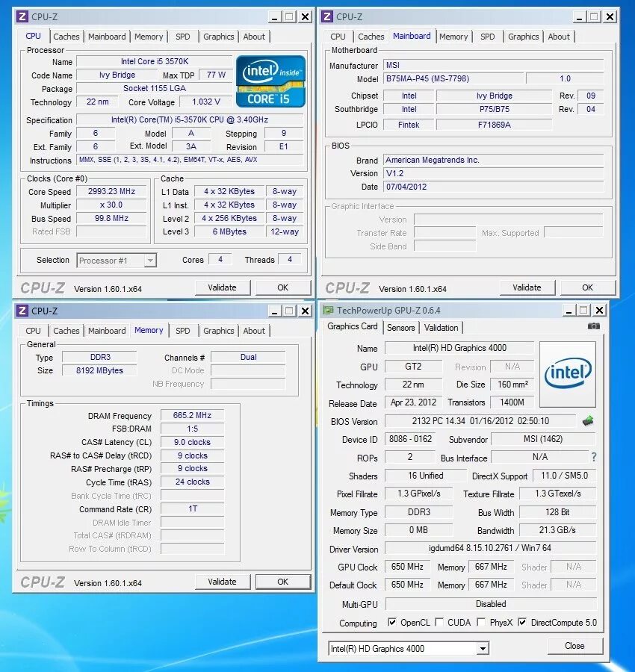Open Sensors tab in GPU-Z
The height and width of the screenshot is (672, 635).
point(400,328)
